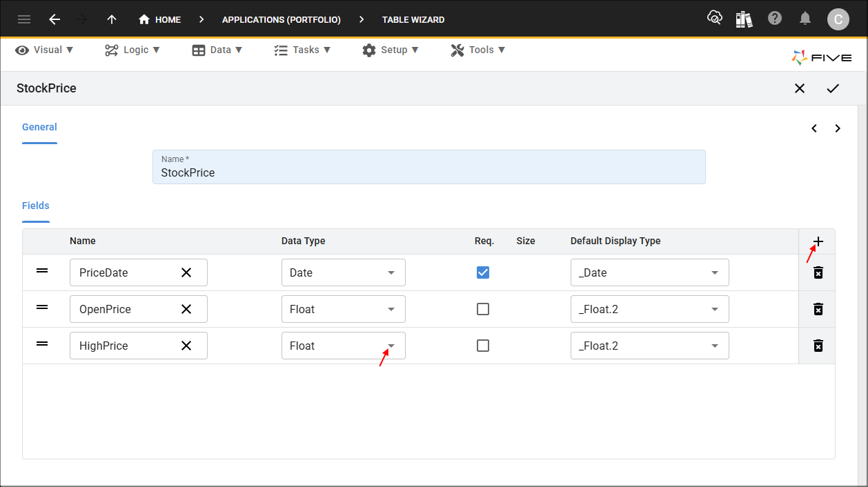Open the cloud inspect icon
868x487 pixels.
715,19
